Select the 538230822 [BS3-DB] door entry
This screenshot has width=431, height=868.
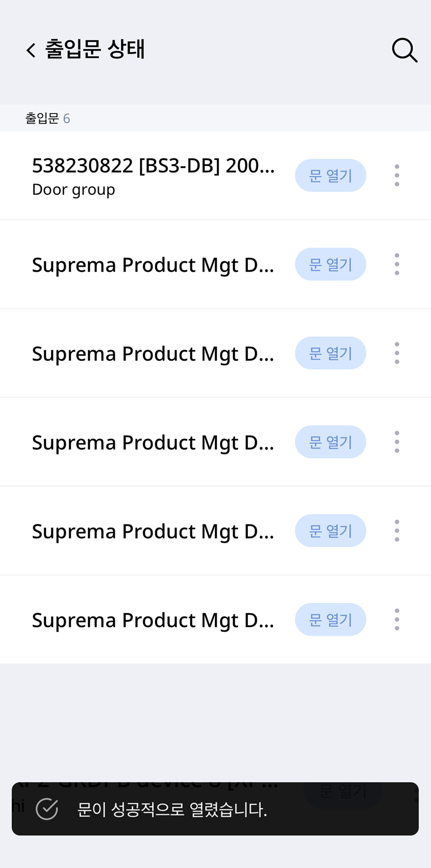click(x=153, y=166)
